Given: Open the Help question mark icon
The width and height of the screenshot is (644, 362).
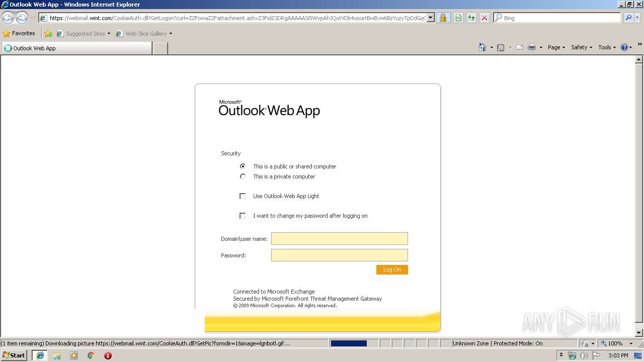Looking at the screenshot, I should (624, 47).
